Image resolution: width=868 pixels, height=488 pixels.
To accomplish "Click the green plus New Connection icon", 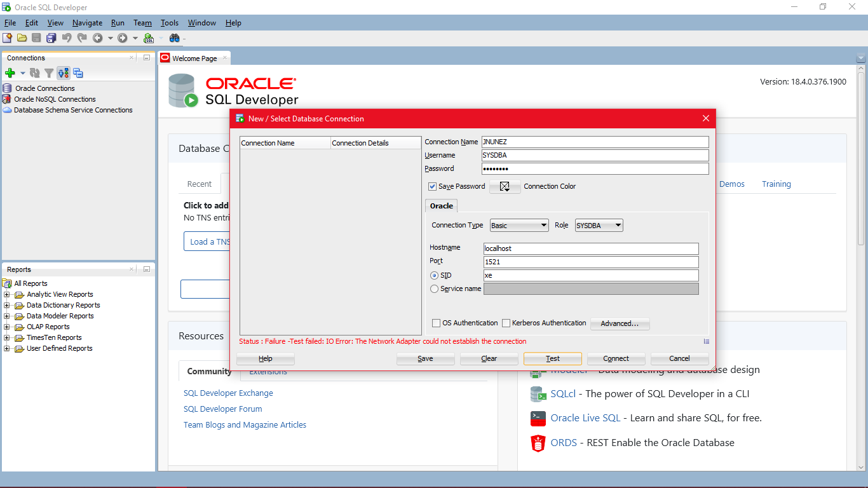I will pos(10,73).
